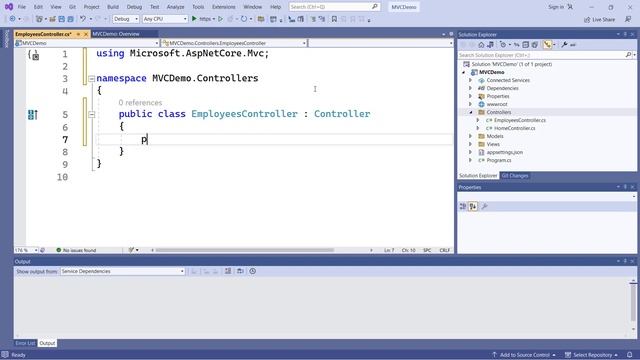Click the bookmark icon in toolbar
Screen dimensions: 640x360
click(334, 19)
